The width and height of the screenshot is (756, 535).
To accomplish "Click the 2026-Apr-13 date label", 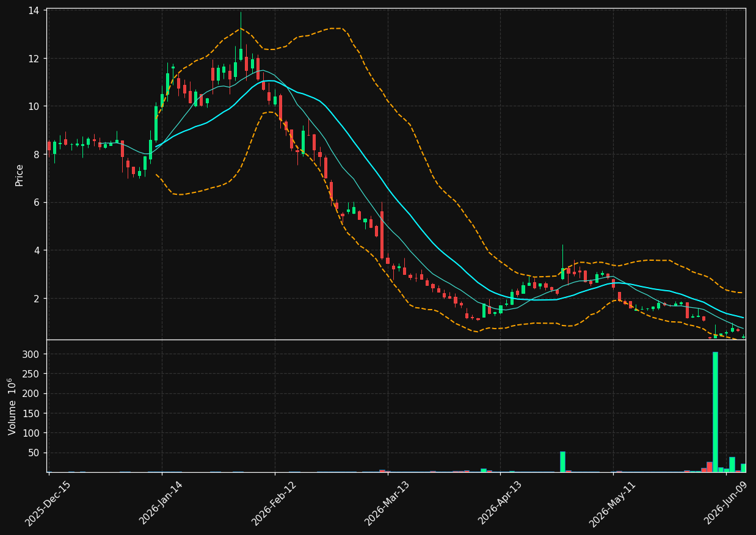I will (500, 503).
